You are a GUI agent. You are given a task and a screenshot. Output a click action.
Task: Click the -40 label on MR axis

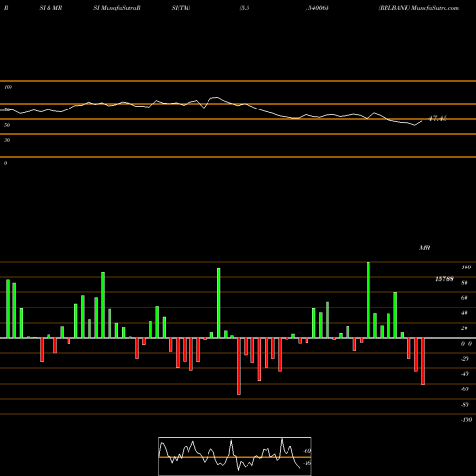pos(465,374)
